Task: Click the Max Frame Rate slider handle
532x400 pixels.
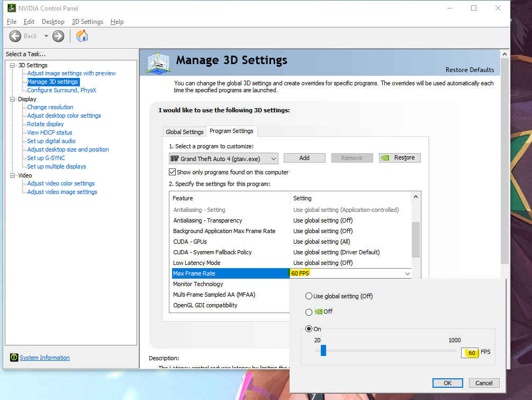Action: [323, 350]
